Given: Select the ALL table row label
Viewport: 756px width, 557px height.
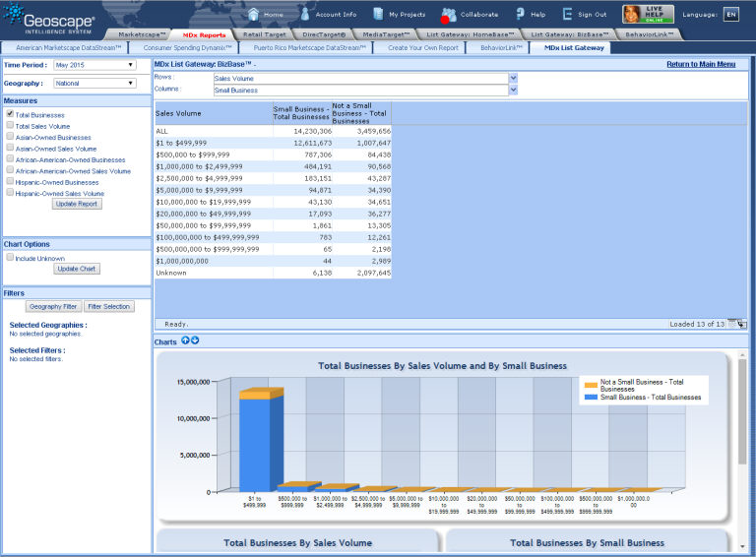Looking at the screenshot, I should [162, 131].
